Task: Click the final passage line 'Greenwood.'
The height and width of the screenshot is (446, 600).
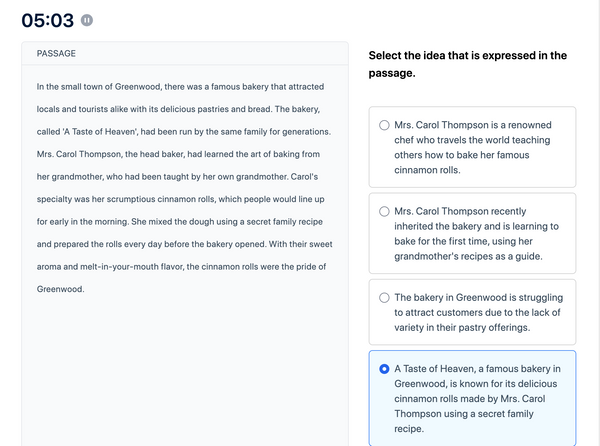Action: pyautogui.click(x=60, y=289)
